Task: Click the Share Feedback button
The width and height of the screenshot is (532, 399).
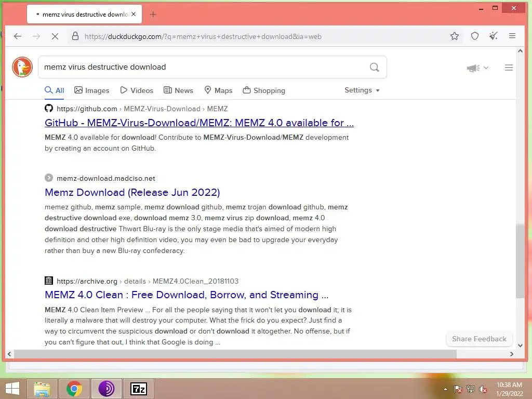Action: 479,339
